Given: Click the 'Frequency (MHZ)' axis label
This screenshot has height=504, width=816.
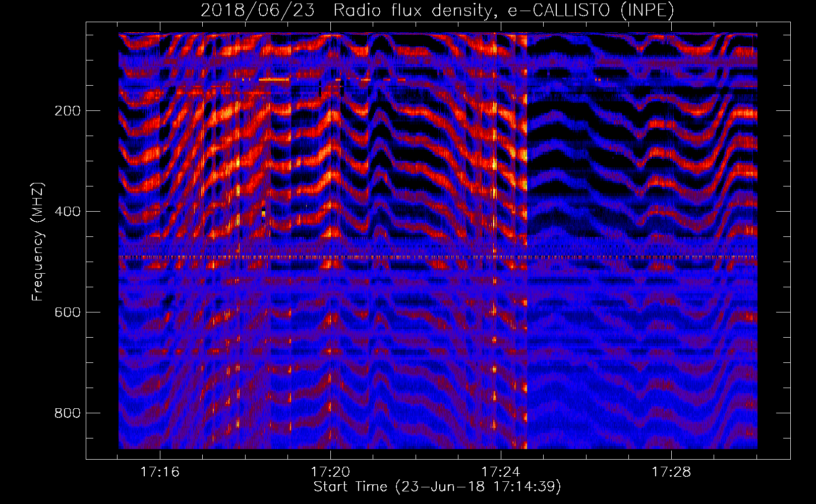Looking at the screenshot, I should tap(38, 242).
